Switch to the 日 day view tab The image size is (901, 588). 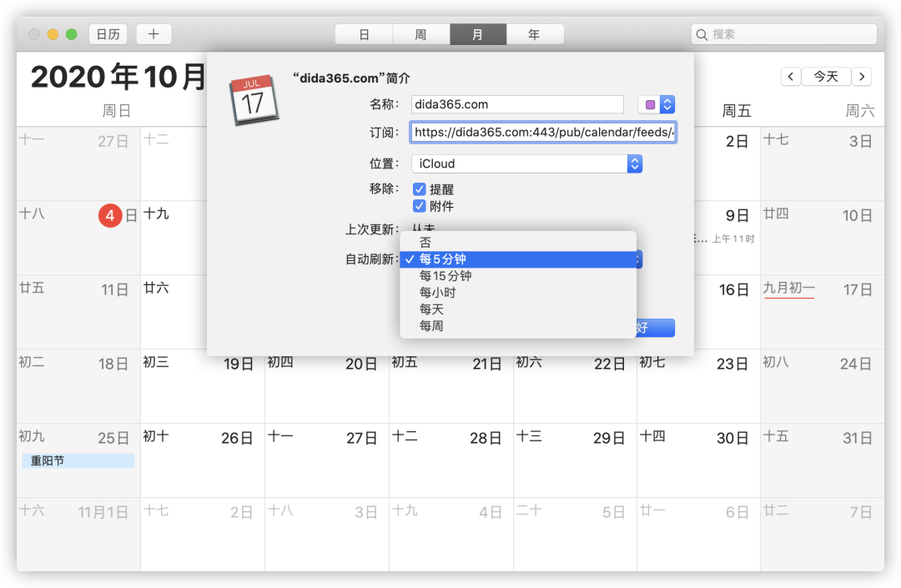pos(364,34)
